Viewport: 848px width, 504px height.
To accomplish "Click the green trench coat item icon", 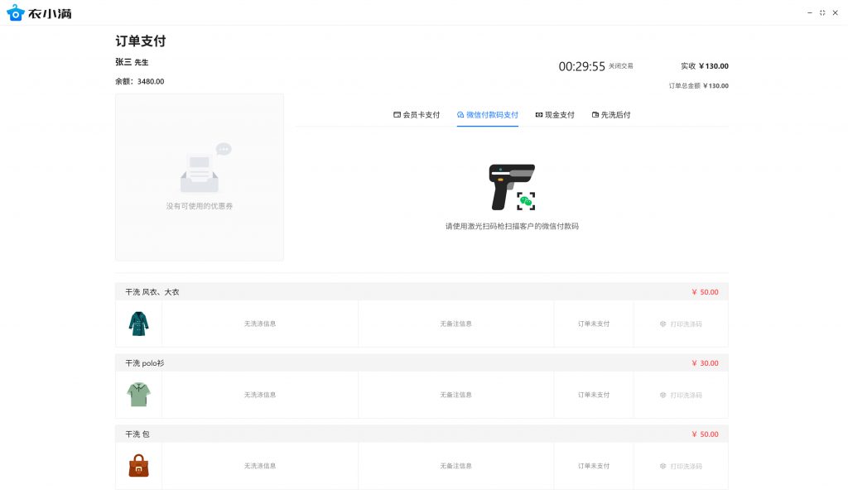I will point(138,324).
